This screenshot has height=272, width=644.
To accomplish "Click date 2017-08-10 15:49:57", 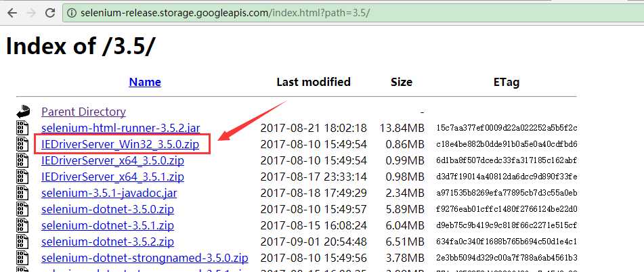I will 314,209.
